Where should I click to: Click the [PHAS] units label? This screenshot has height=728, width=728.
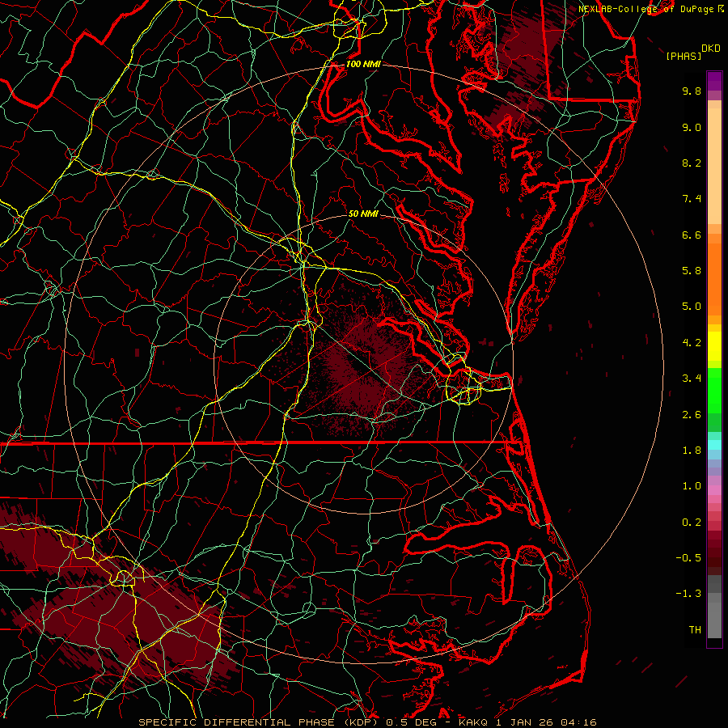684,56
